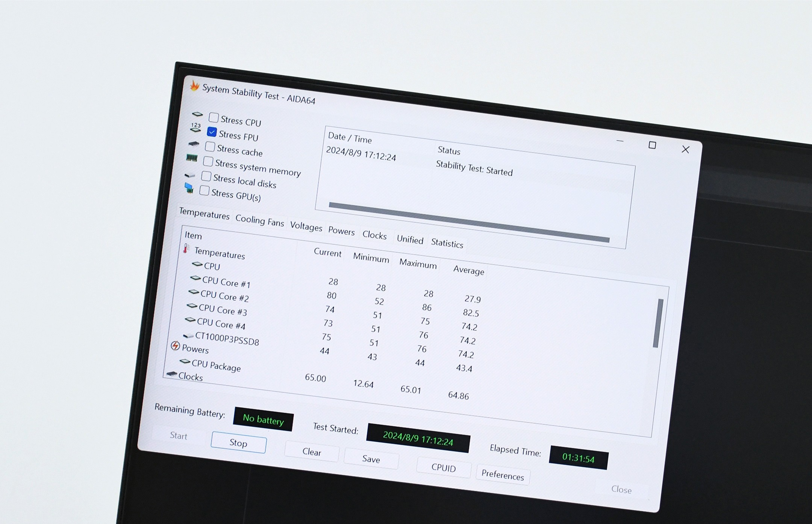The height and width of the screenshot is (524, 812).
Task: Switch to the Temperatures tab
Action: 204,214
